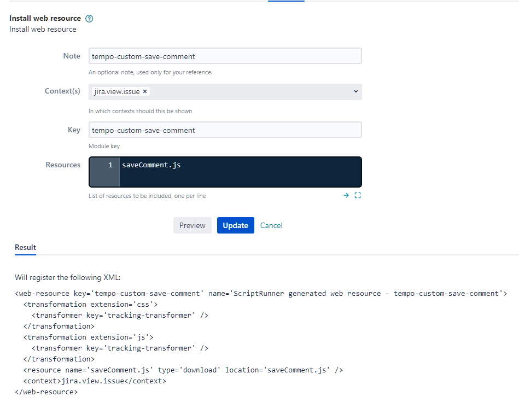Image resolution: width=519 pixels, height=420 pixels.
Task: Click the saveComment.js line in Resources editor
Action: point(151,165)
